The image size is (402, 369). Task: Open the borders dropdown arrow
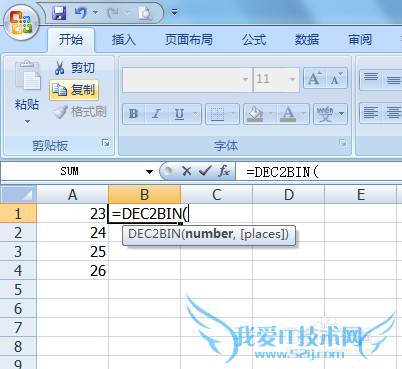(x=234, y=114)
